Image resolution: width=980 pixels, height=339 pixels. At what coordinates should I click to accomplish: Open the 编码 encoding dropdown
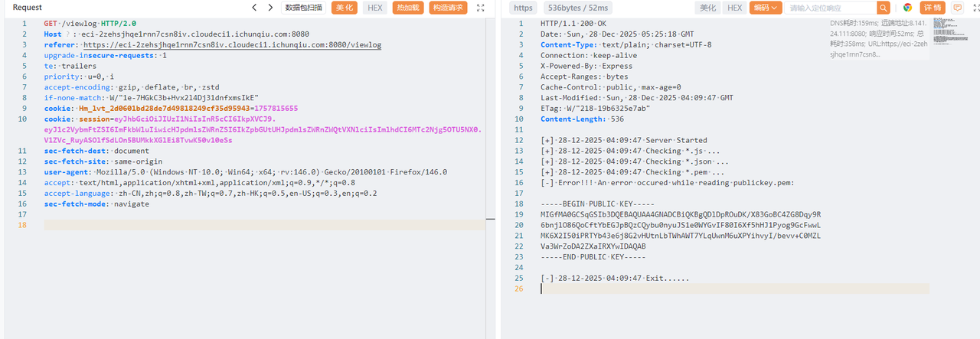(x=765, y=8)
